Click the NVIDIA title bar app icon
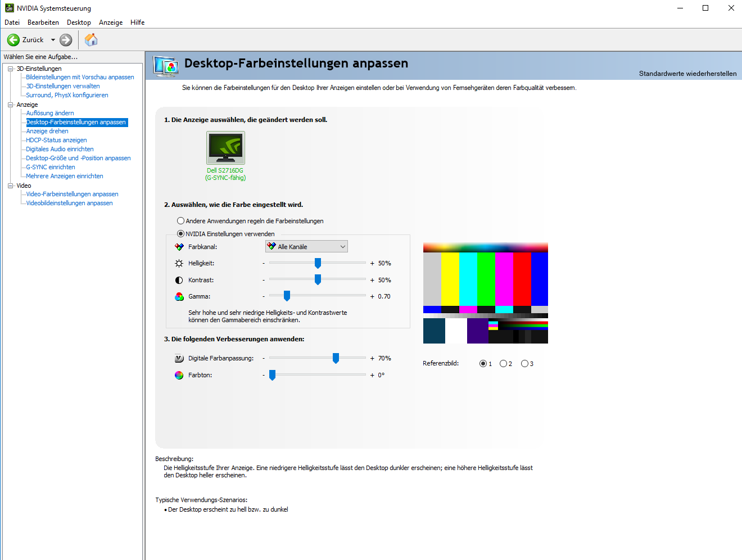Screen dimensions: 742x560 point(9,8)
